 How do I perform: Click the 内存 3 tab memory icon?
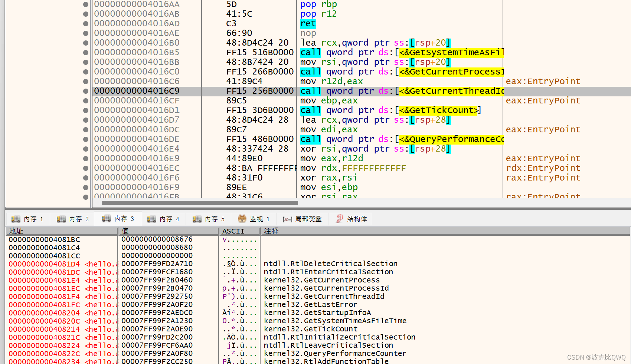click(x=106, y=218)
